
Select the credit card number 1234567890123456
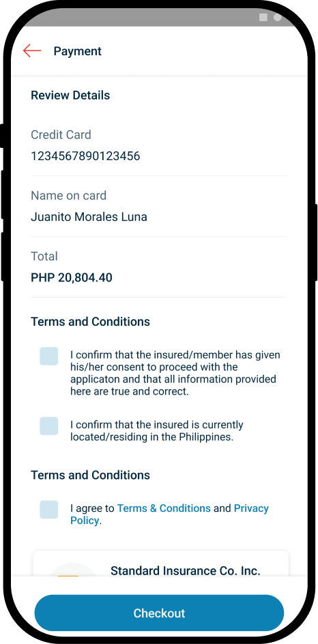pyautogui.click(x=85, y=156)
